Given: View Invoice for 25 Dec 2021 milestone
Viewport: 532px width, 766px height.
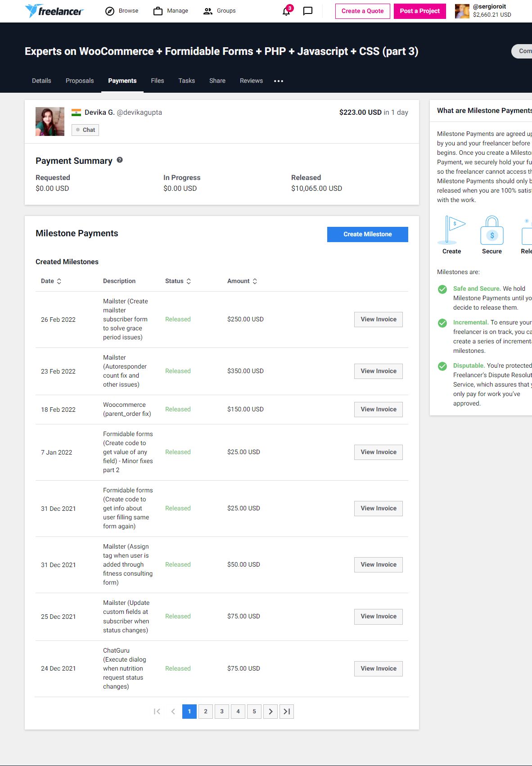Looking at the screenshot, I should click(379, 617).
